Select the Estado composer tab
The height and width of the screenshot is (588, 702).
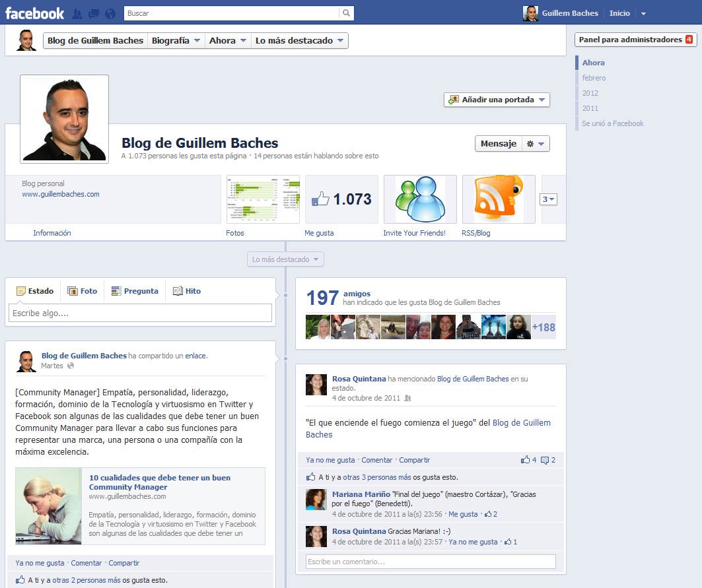pos(35,291)
